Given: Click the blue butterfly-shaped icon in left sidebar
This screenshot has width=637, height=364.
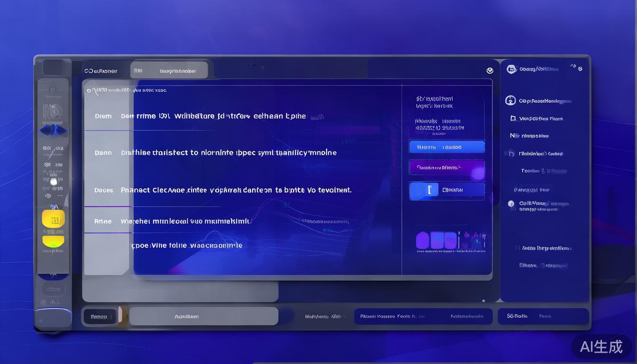Looking at the screenshot, I should pyautogui.click(x=53, y=130).
